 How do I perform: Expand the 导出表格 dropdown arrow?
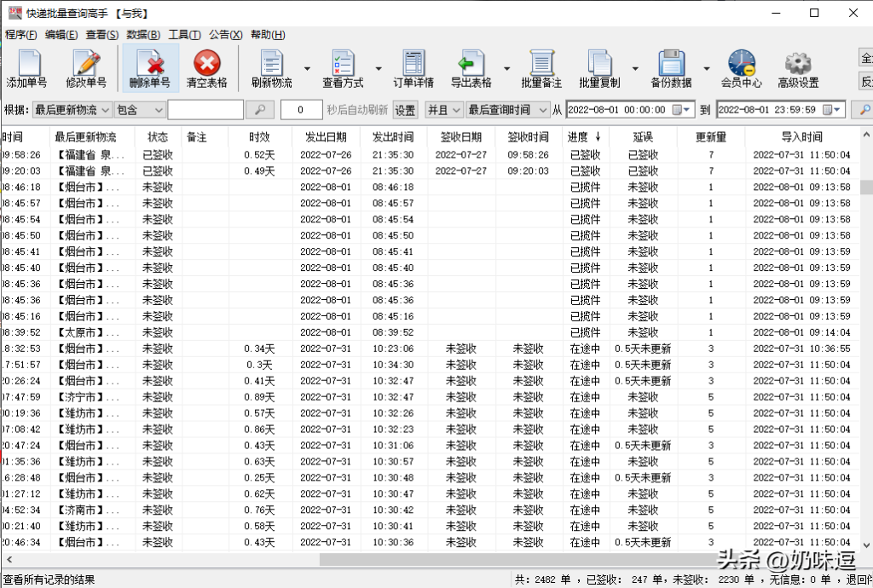(x=506, y=68)
